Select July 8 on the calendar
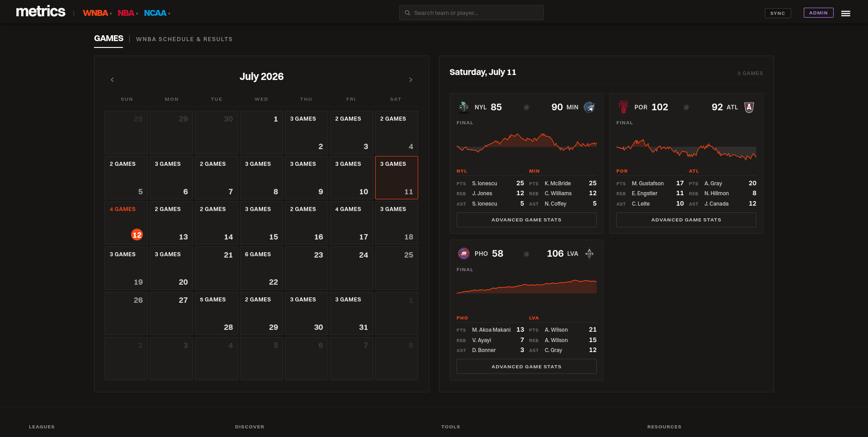Viewport: 868px width, 437px height. (261, 178)
